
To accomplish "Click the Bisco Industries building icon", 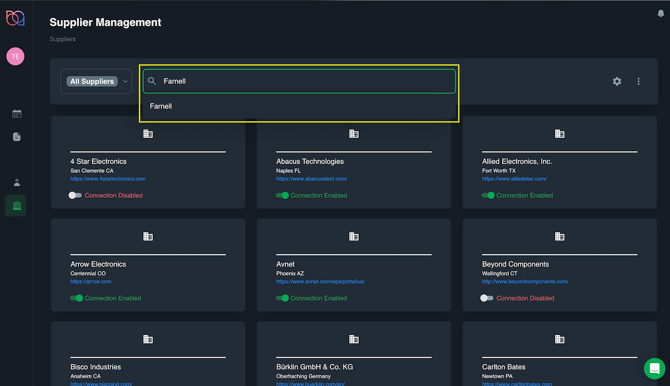I will click(x=148, y=339).
